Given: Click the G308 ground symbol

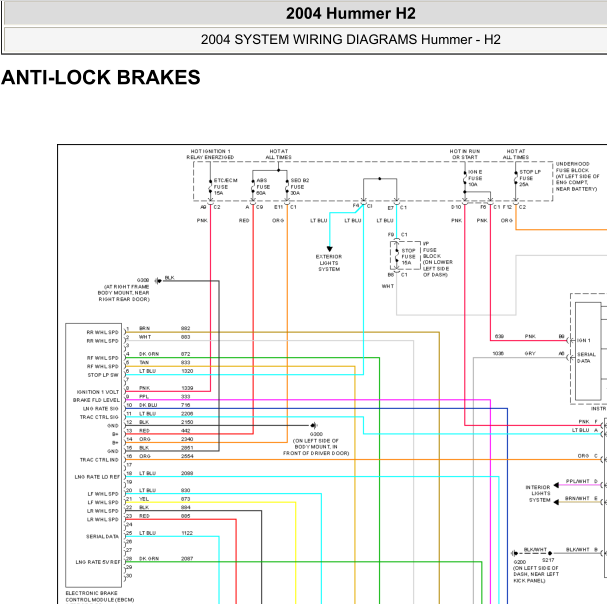Looking at the screenshot, I should tap(158, 281).
